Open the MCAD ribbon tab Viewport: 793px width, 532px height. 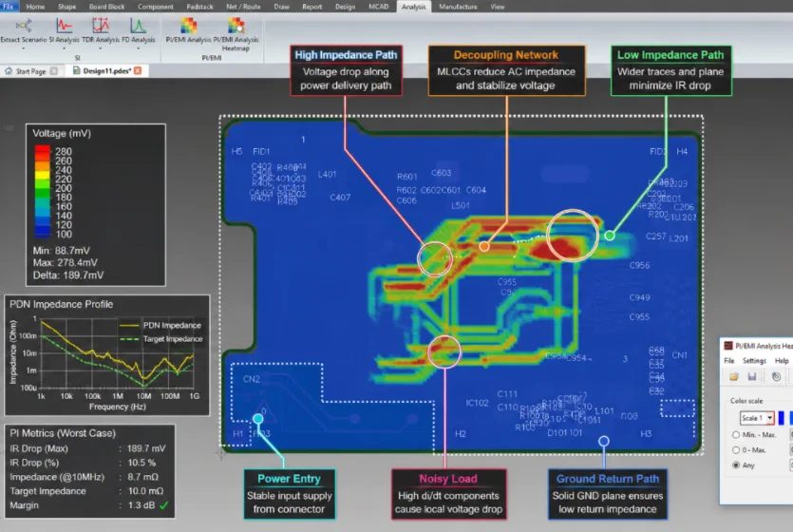pyautogui.click(x=378, y=7)
